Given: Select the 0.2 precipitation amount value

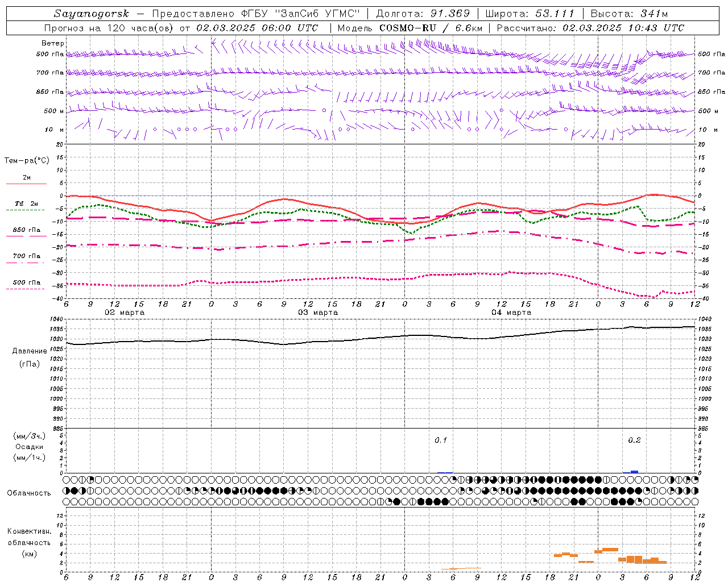Looking at the screenshot, I should (634, 440).
